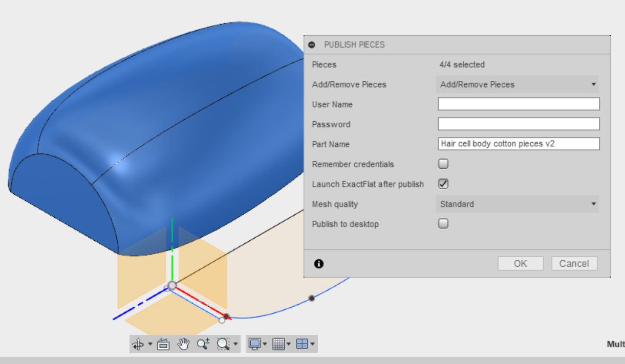Click the Cancel button
The width and height of the screenshot is (625, 364).
(574, 264)
